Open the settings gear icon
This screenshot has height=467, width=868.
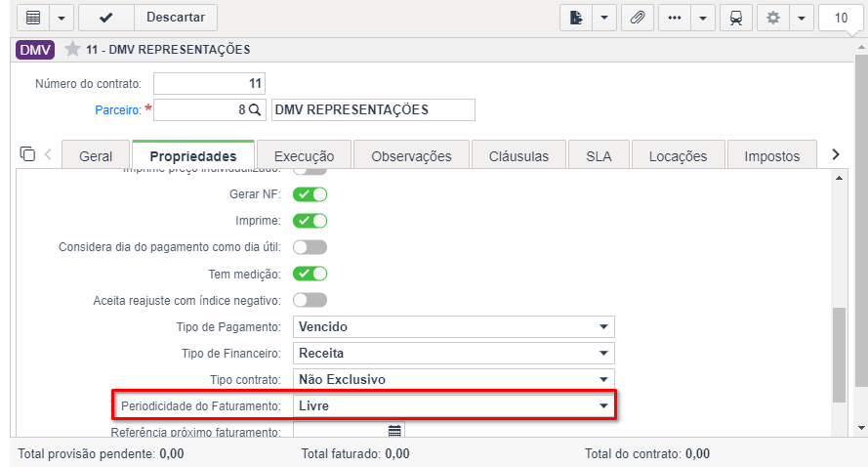tap(772, 18)
